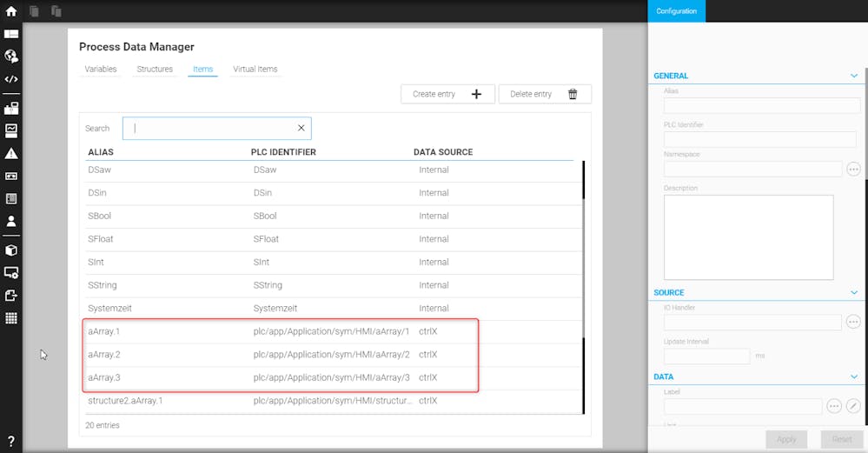This screenshot has width=868, height=453.
Task: Open the list/report icon in sidebar
Action: pos(11,199)
